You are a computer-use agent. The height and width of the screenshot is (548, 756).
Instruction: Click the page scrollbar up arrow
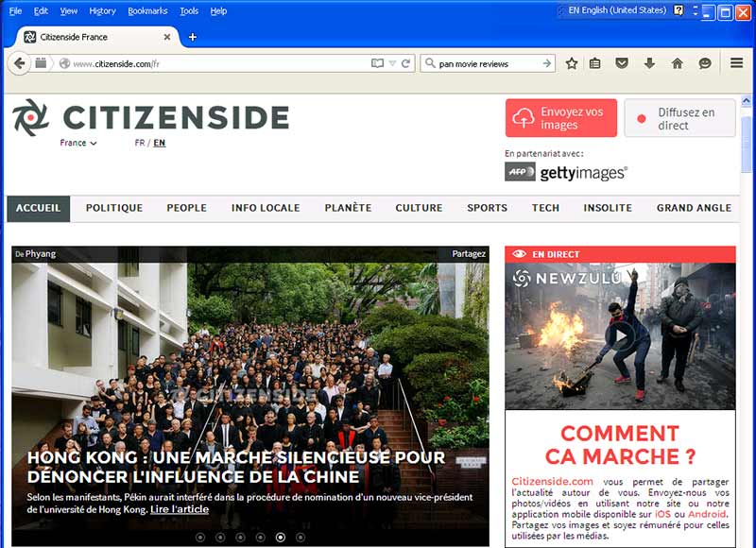[746, 101]
